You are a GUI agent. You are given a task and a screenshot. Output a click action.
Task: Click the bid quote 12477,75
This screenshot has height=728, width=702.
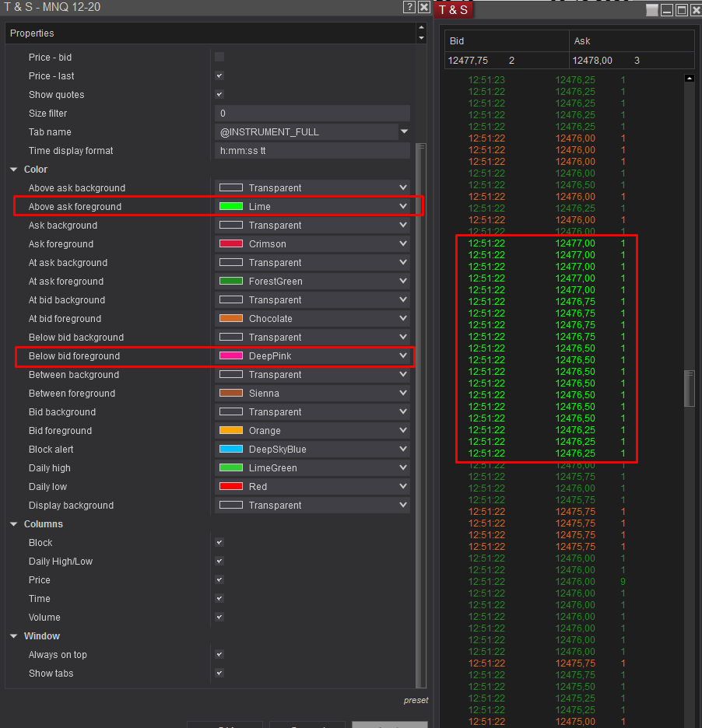(468, 61)
